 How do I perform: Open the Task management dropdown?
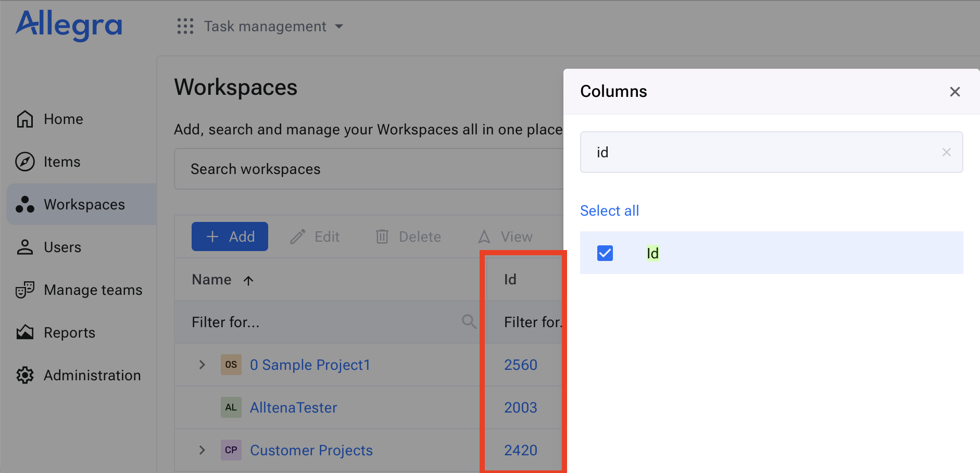pyautogui.click(x=339, y=26)
